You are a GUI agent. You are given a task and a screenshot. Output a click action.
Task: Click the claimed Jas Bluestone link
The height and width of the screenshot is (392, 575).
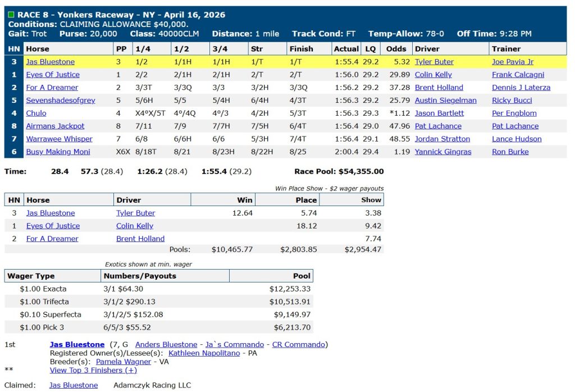[x=74, y=385]
